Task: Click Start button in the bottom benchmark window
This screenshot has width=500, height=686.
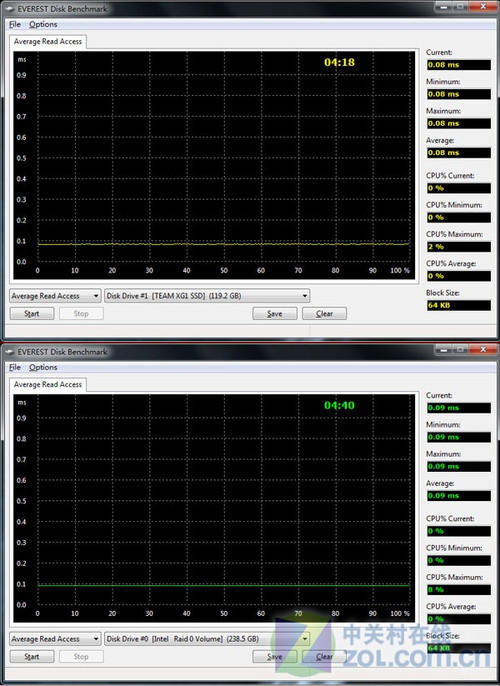Action: pyautogui.click(x=32, y=657)
